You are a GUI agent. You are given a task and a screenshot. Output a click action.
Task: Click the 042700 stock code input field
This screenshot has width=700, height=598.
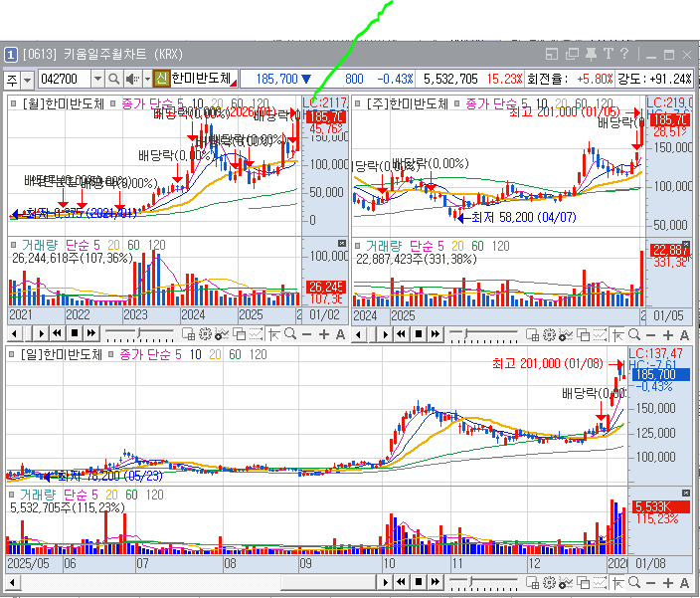click(x=66, y=80)
